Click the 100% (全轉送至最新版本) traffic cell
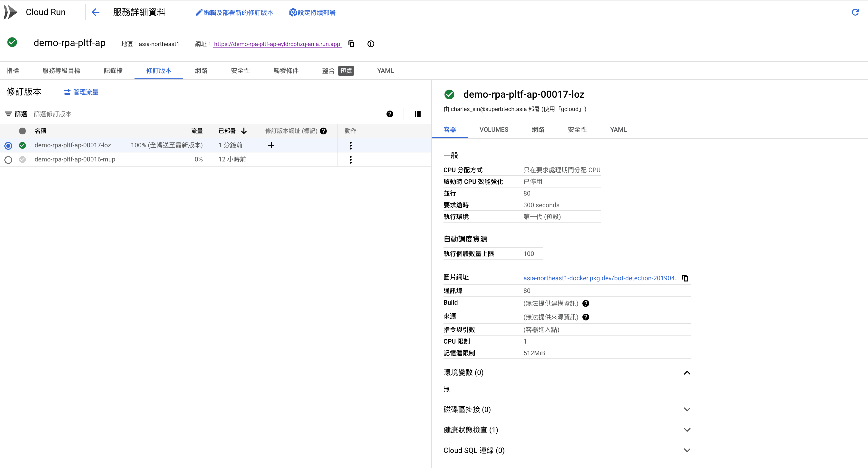 (x=167, y=145)
